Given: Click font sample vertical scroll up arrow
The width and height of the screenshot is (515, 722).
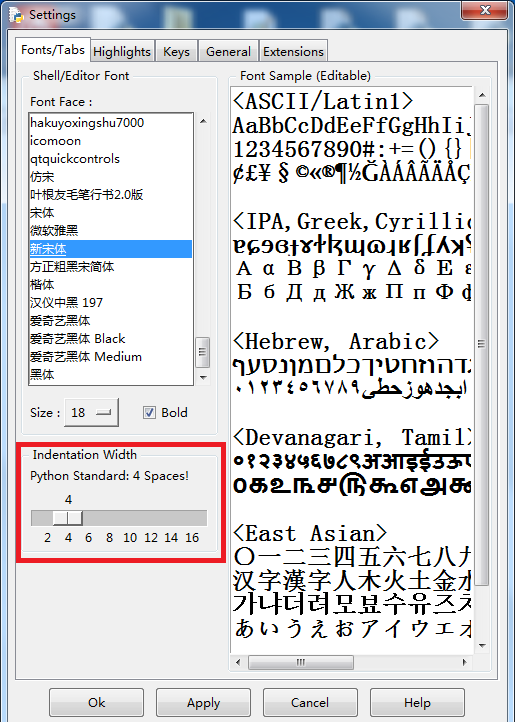Looking at the screenshot, I should 482,95.
